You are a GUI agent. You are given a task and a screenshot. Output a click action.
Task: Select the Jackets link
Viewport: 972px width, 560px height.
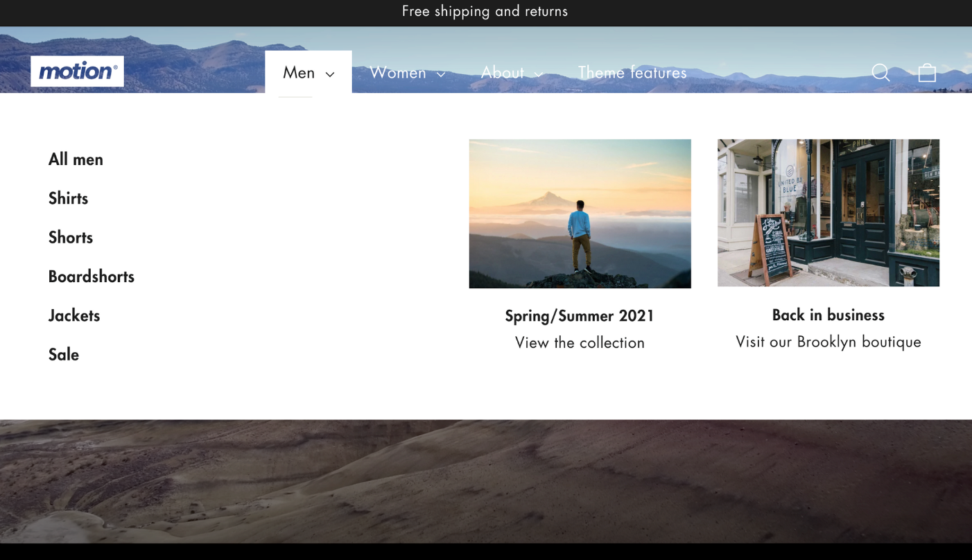click(74, 315)
